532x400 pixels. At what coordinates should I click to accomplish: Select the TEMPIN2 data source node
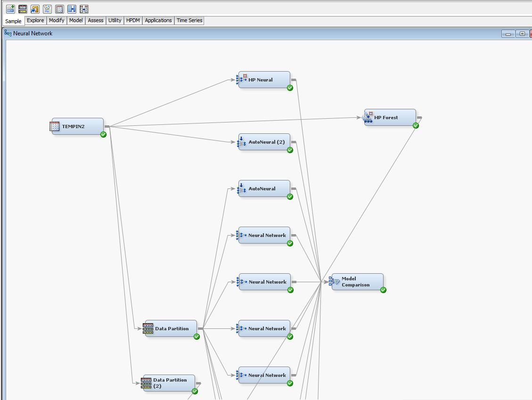point(77,126)
